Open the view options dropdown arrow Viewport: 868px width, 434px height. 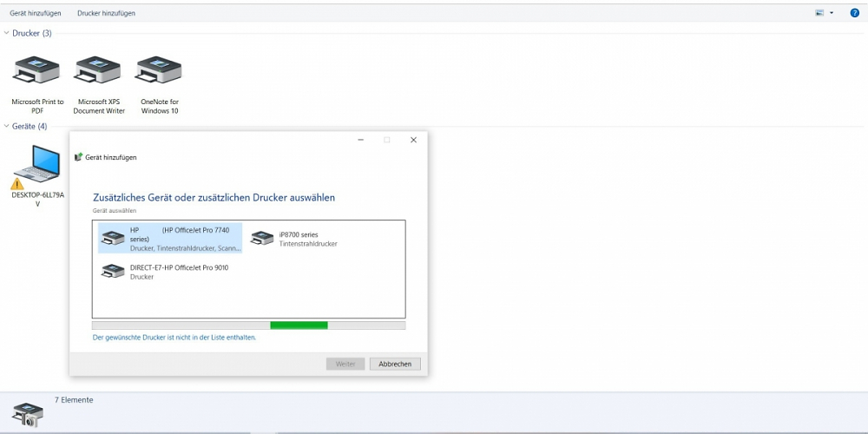pyautogui.click(x=832, y=13)
